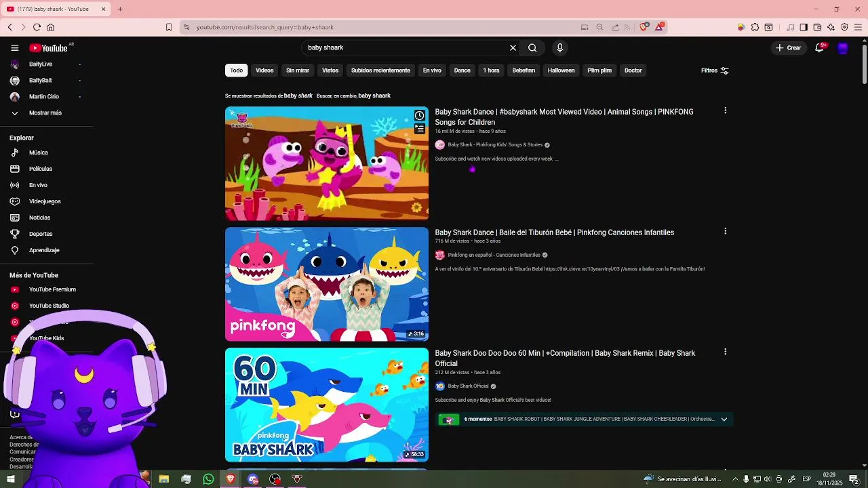Open Brave Wallet icon

pyautogui.click(x=817, y=27)
